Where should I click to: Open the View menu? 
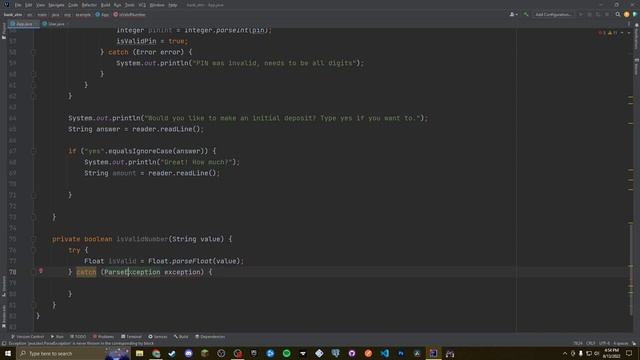click(40, 5)
